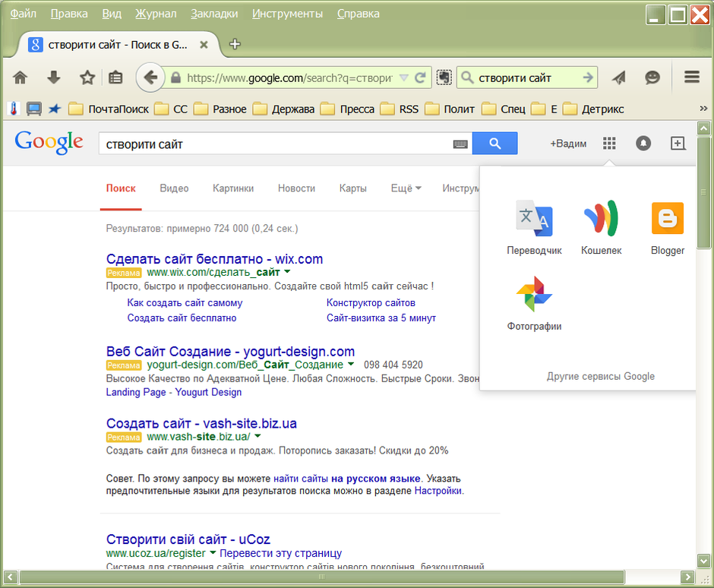This screenshot has height=588, width=714.
Task: Open the chat smiley bubble icon
Action: coord(652,78)
